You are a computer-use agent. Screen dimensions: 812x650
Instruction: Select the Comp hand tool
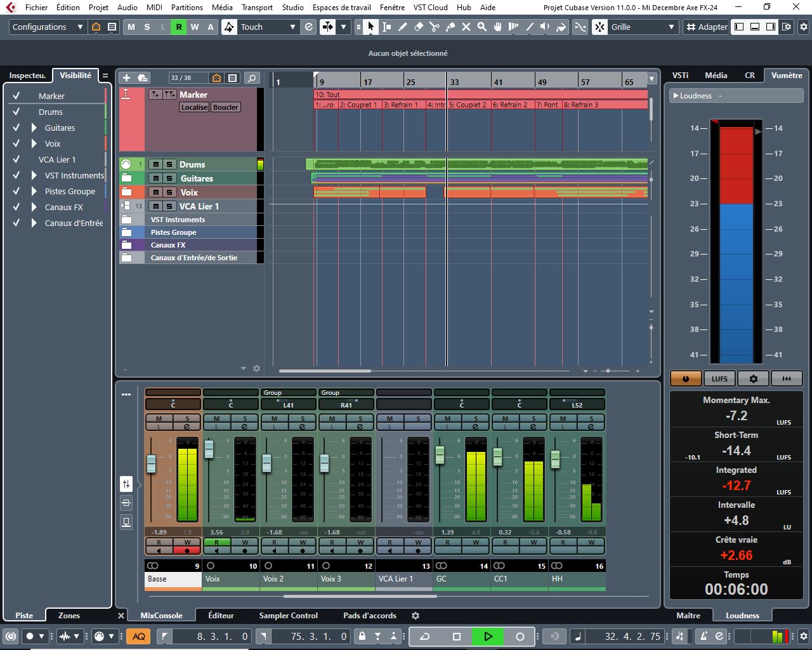(497, 27)
